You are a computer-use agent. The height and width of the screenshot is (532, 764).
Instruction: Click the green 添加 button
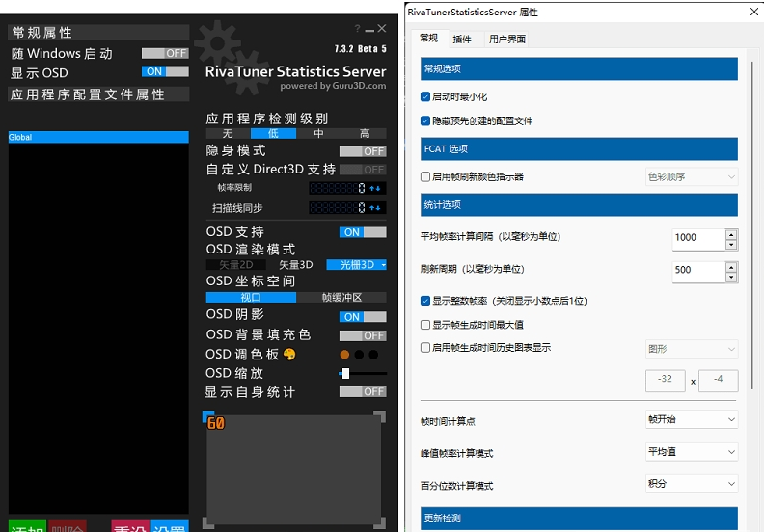click(27, 526)
